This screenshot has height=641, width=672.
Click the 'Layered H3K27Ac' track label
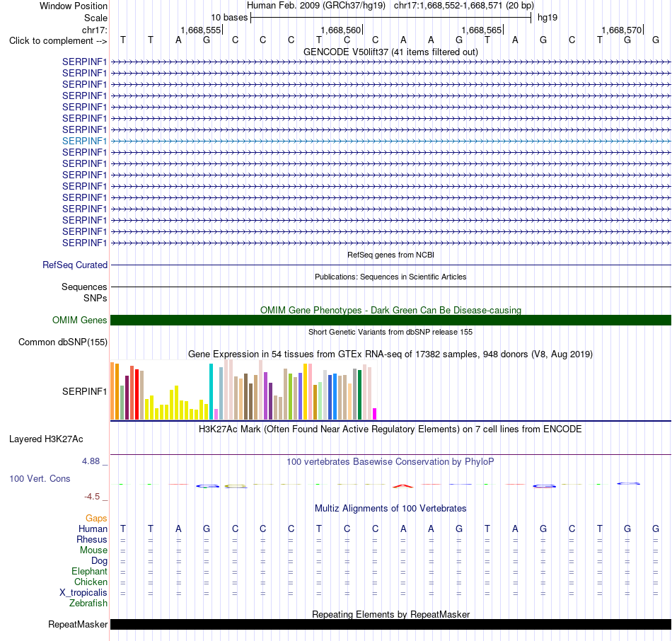46,439
